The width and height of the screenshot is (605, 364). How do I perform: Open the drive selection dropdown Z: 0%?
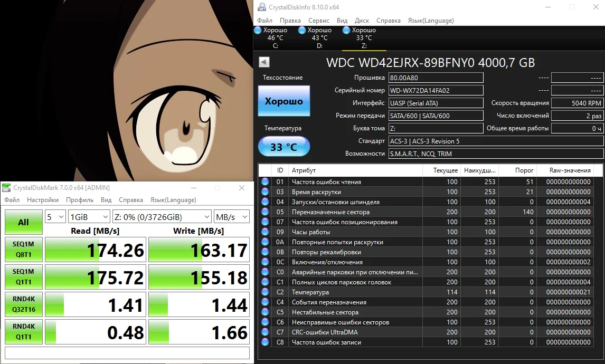162,217
